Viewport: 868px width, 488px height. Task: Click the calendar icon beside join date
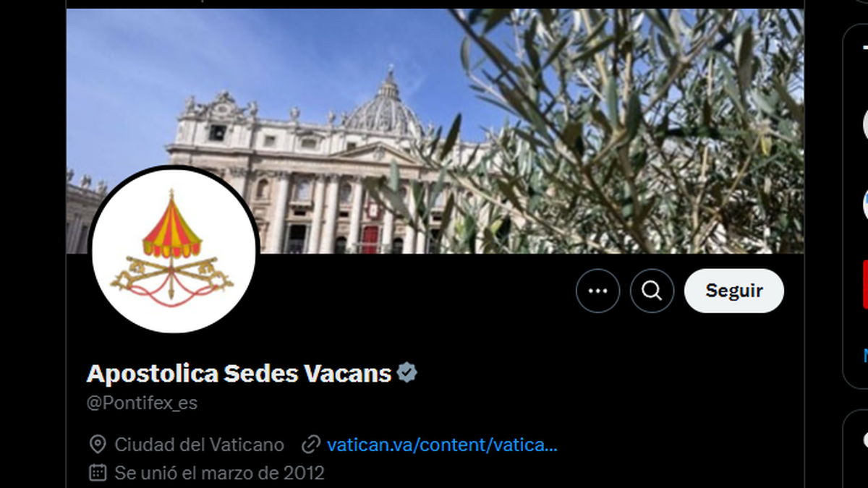[97, 473]
